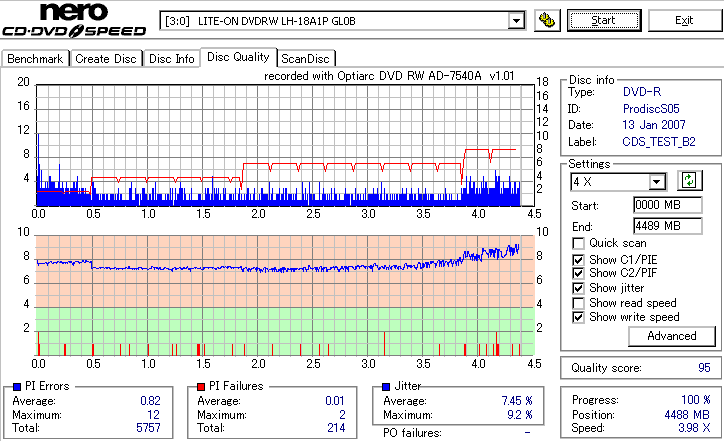This screenshot has height=441, width=724.
Task: Click the disc type DVD-R
Action: [x=642, y=92]
